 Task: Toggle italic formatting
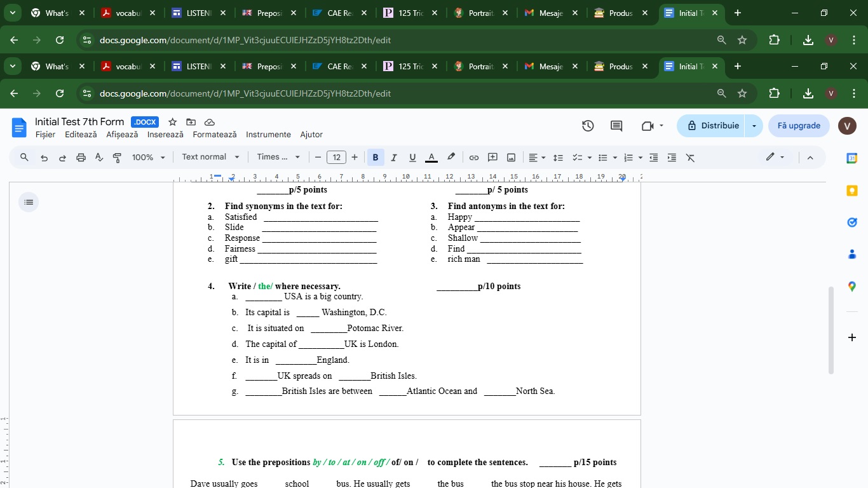[394, 158]
